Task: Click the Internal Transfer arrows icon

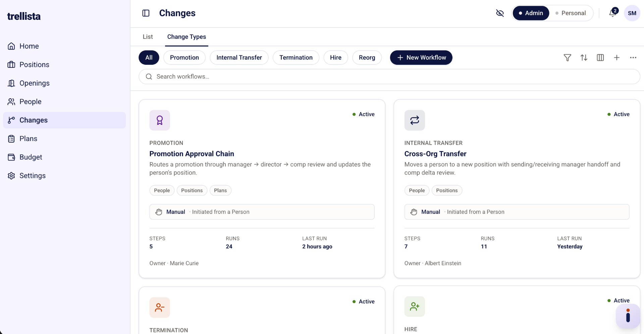Action: pos(415,120)
